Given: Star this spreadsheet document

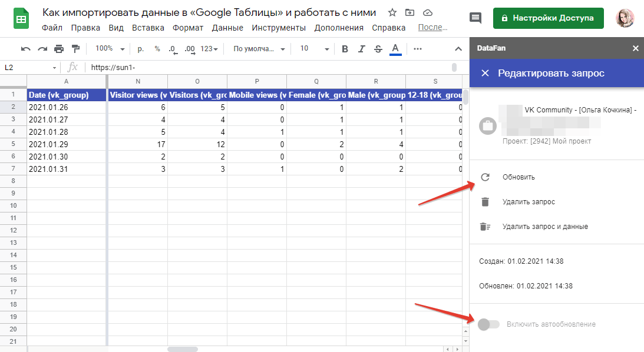Looking at the screenshot, I should tap(392, 13).
